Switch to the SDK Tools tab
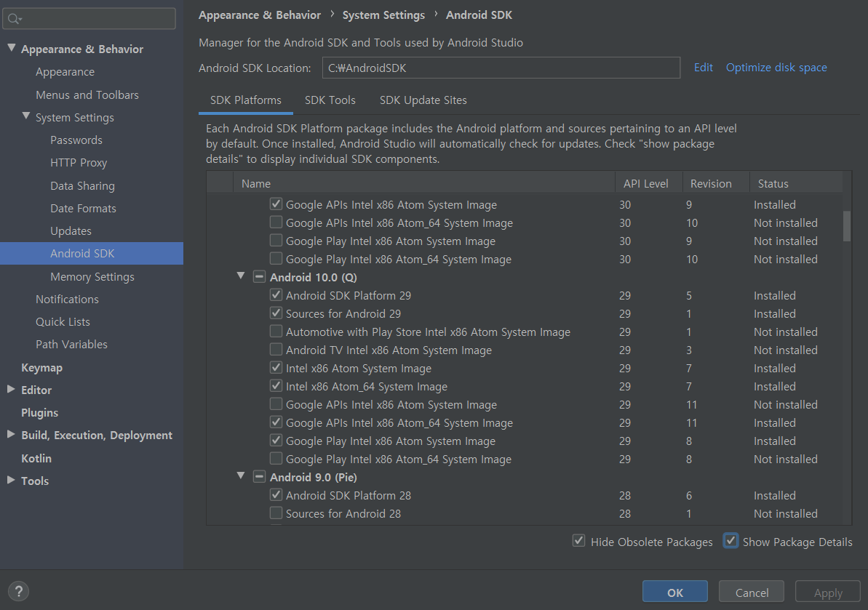868x610 pixels. pos(330,100)
